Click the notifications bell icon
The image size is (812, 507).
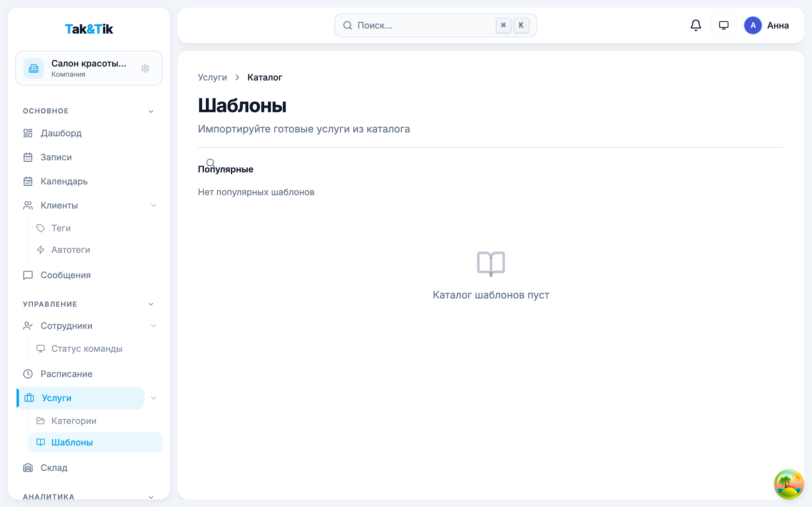tap(696, 25)
